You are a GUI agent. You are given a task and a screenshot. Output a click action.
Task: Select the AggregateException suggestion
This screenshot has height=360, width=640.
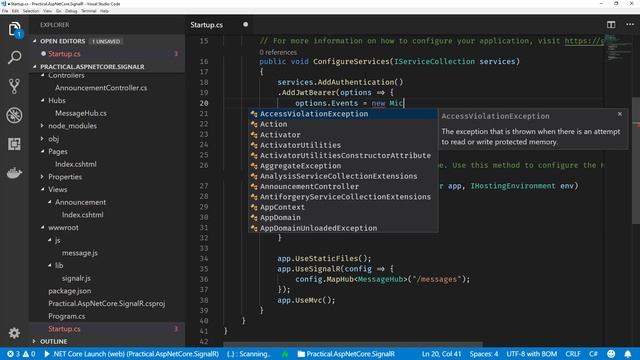tap(343, 166)
